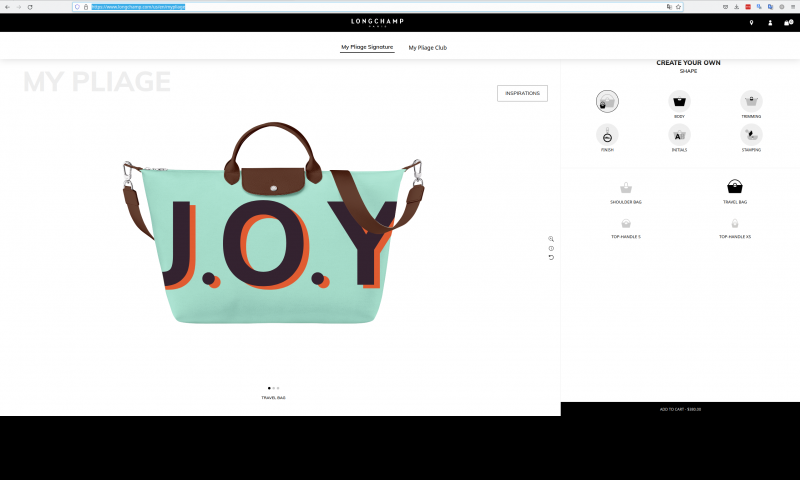
Task: Open the account profile icon
Action: pos(770,22)
